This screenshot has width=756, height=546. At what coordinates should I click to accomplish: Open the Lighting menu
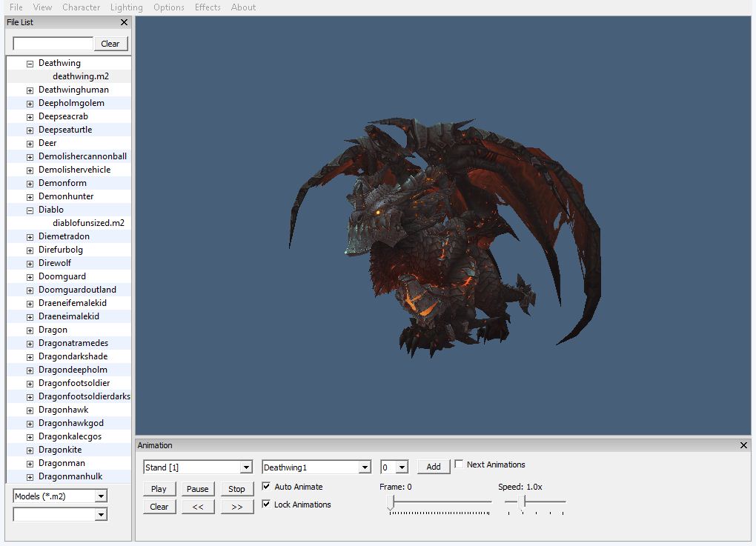pyautogui.click(x=126, y=7)
